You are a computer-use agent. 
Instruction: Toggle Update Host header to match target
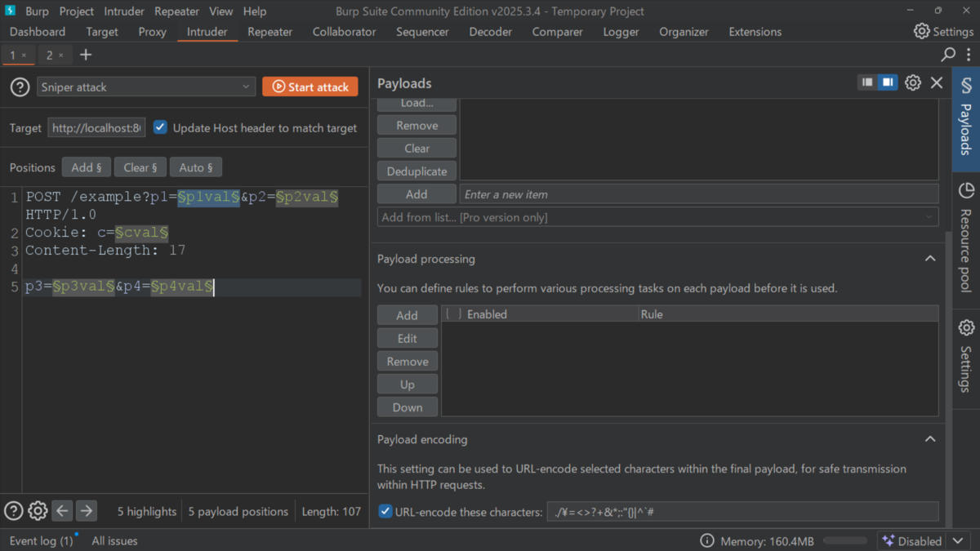160,127
